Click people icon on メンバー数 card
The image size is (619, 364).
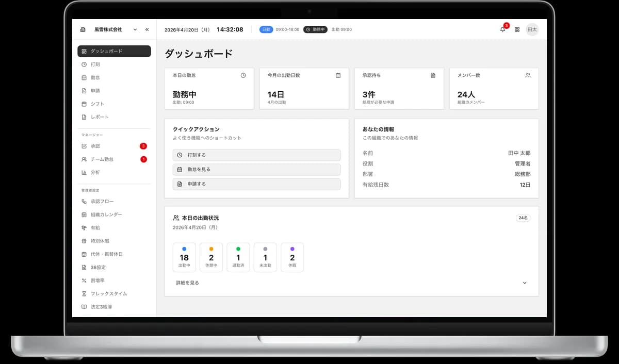pyautogui.click(x=528, y=75)
